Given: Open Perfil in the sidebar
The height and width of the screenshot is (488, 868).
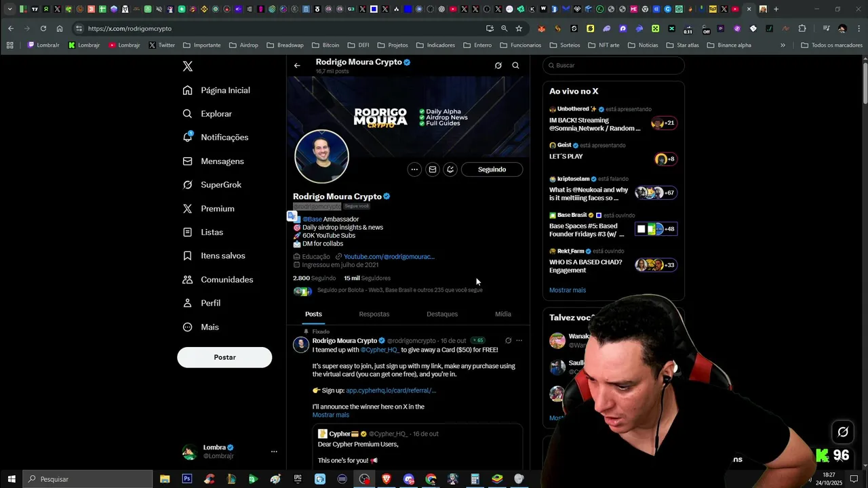Looking at the screenshot, I should click(x=201, y=303).
